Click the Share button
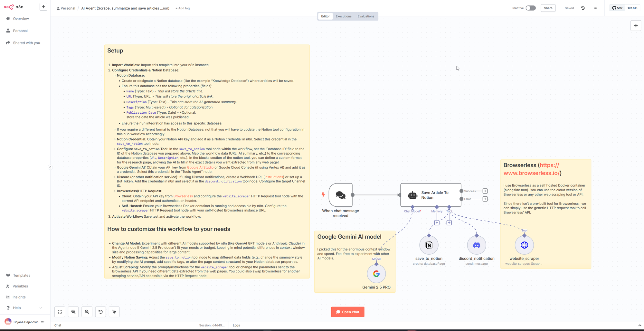 548,8
